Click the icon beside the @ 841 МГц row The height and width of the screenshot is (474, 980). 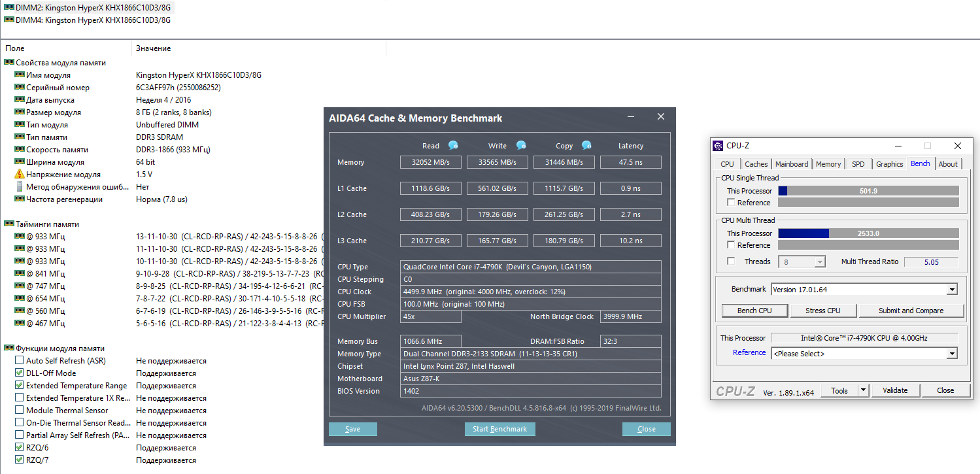click(20, 274)
